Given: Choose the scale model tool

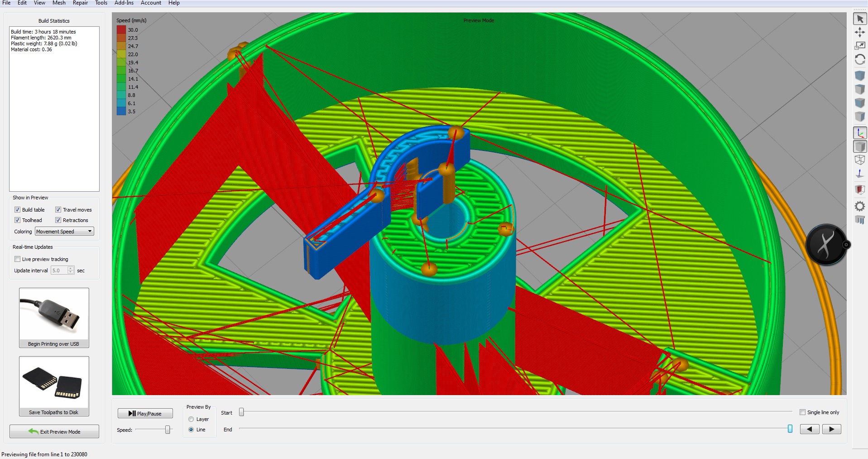Looking at the screenshot, I should pyautogui.click(x=859, y=46).
